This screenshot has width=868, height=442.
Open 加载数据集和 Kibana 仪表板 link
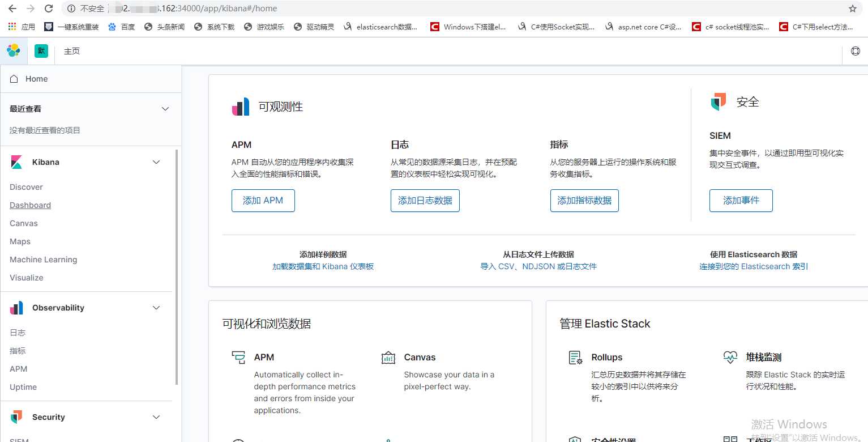323,266
